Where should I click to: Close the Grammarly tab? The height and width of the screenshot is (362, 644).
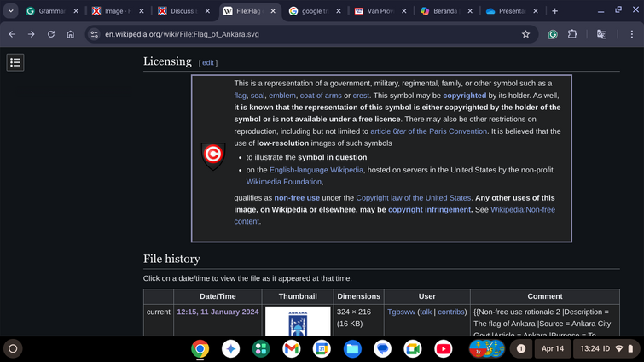point(76,11)
